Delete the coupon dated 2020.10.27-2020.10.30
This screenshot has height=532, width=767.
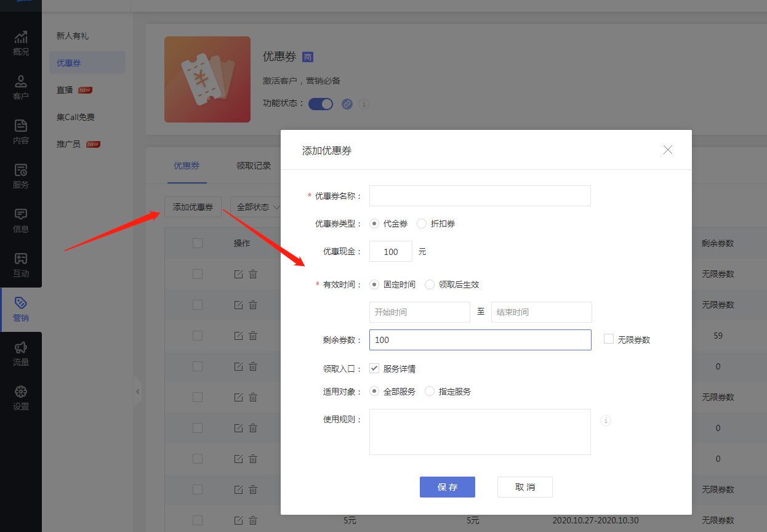coord(253,520)
